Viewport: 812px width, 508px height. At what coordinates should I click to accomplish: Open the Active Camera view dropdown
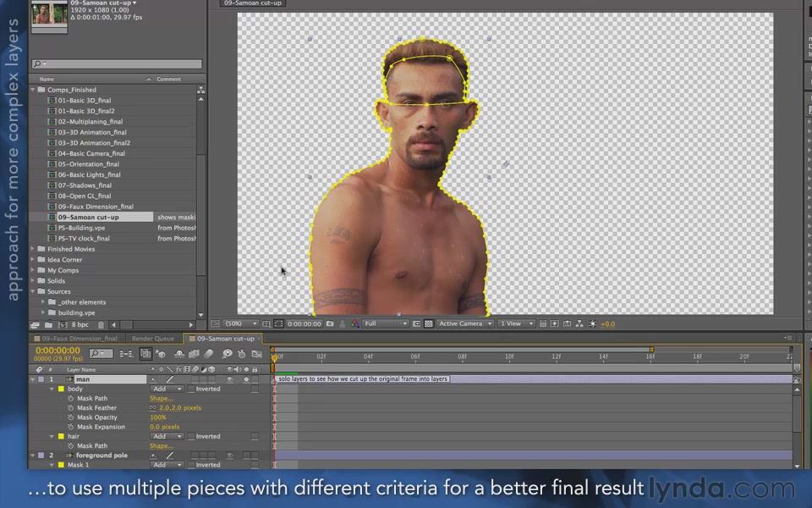(464, 324)
